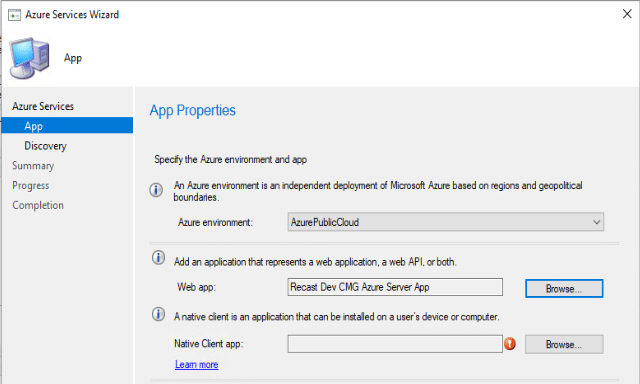Click the info icon beside native client description
The height and width of the screenshot is (384, 640).
coord(158,314)
